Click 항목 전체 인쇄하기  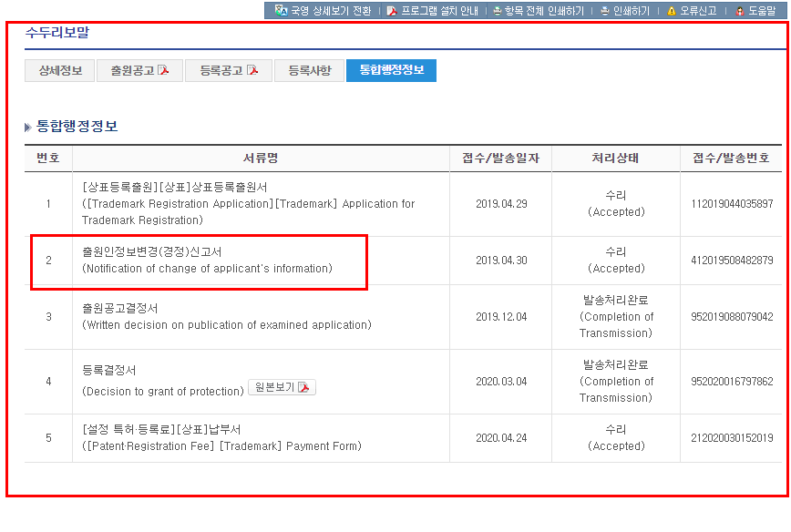(544, 11)
